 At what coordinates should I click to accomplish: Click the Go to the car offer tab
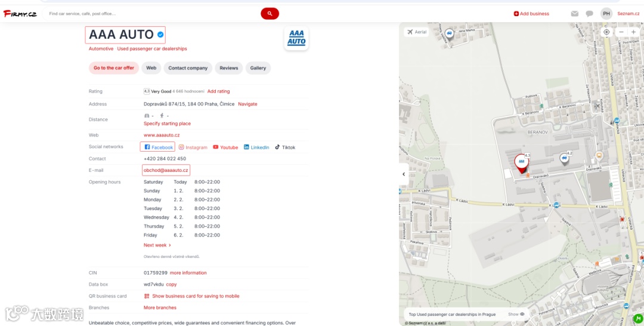pyautogui.click(x=114, y=68)
